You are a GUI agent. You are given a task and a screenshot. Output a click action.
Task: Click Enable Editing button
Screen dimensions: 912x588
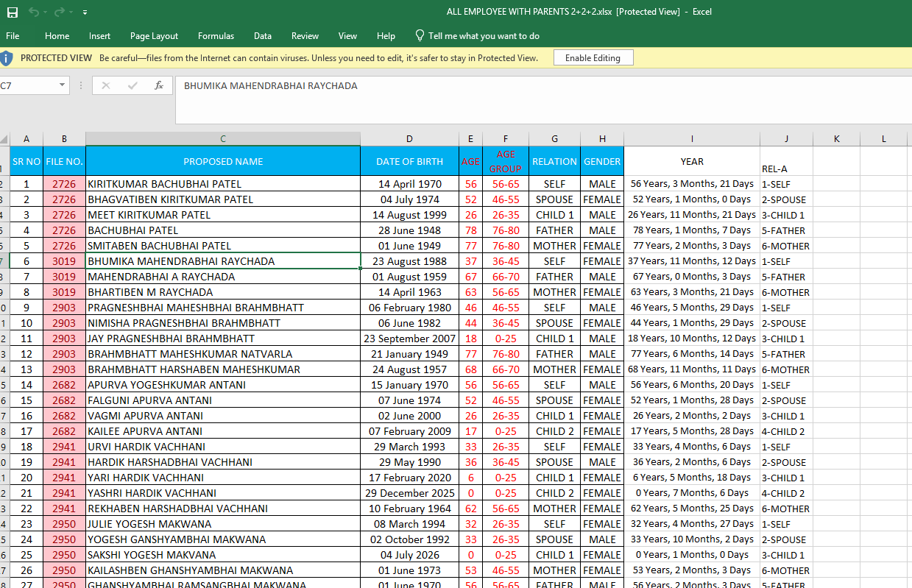tap(593, 58)
